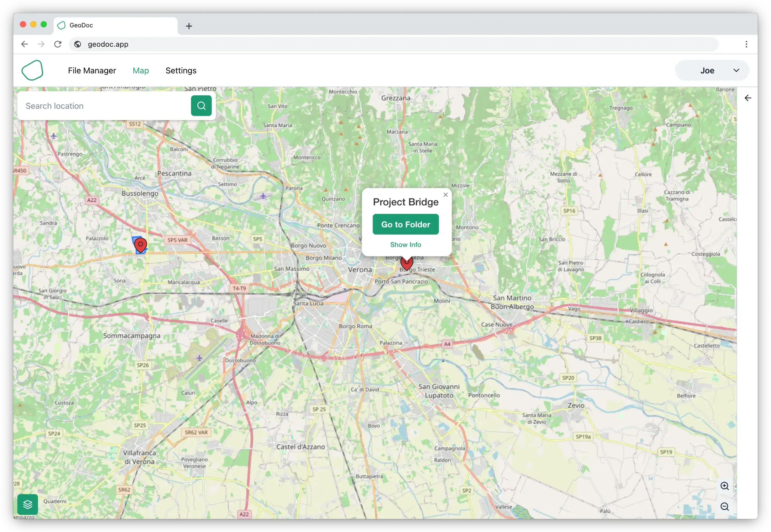Image resolution: width=771 pixels, height=532 pixels.
Task: Open the browser three-dot menu
Action: tap(746, 44)
